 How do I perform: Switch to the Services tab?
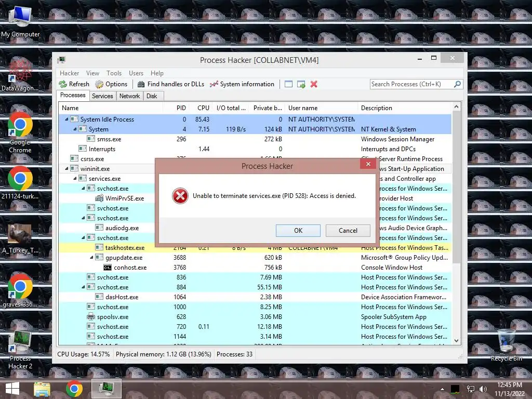102,96
